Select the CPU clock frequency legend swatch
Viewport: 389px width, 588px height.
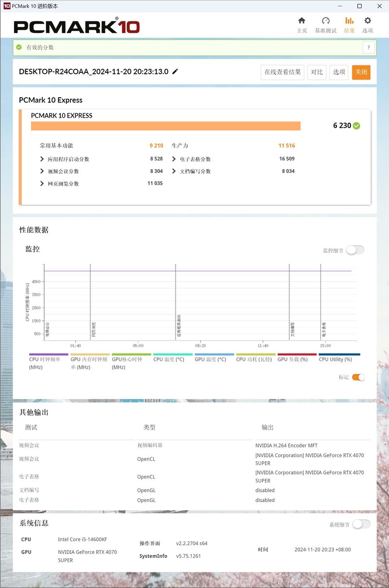[x=49, y=354]
